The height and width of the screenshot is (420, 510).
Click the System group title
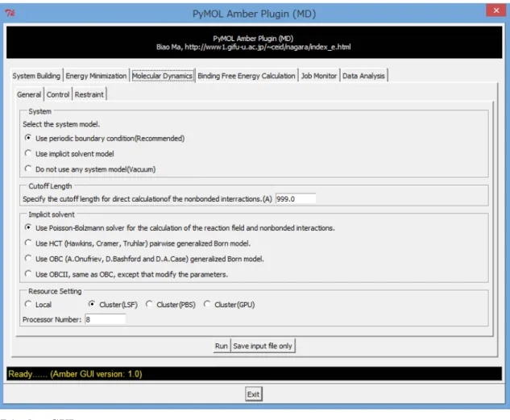click(x=39, y=111)
